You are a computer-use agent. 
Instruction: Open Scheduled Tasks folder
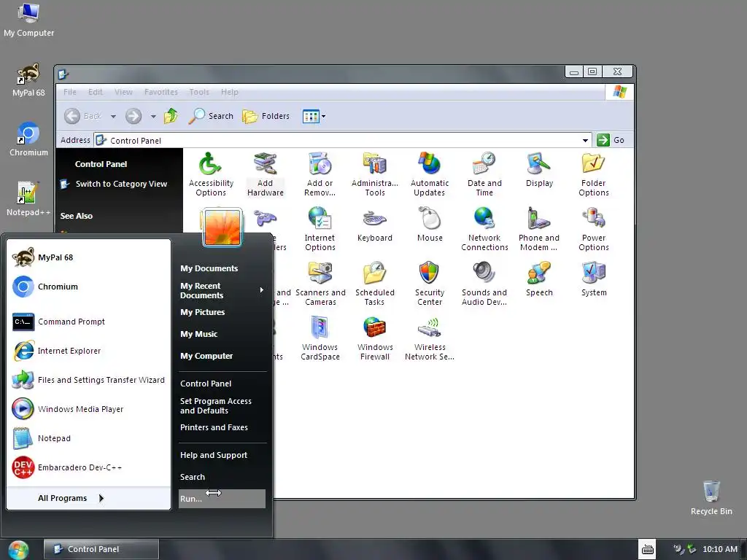374,284
